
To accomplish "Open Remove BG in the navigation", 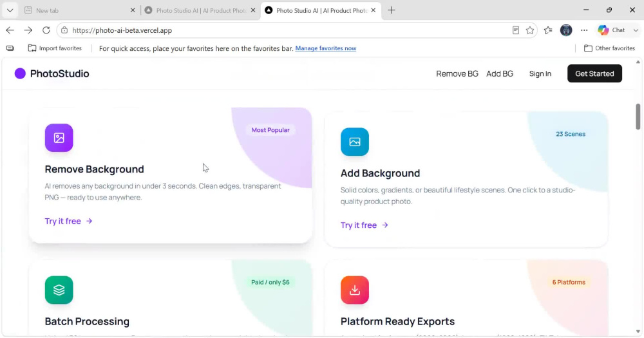I will [457, 73].
